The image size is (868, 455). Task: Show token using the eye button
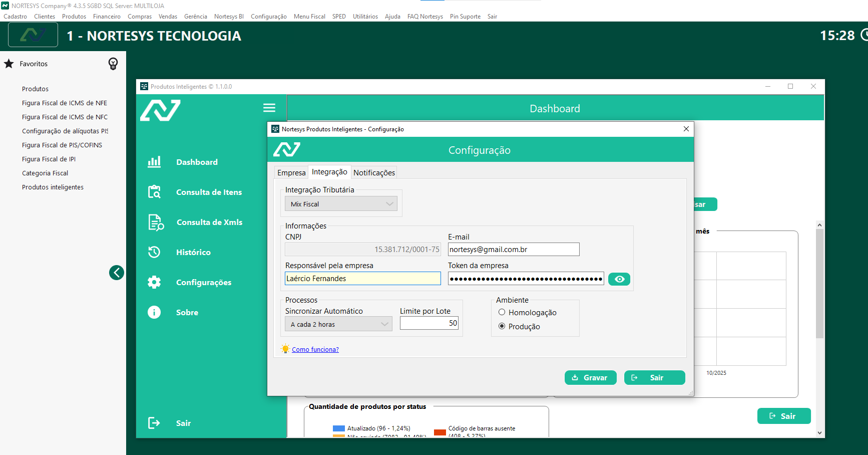619,279
